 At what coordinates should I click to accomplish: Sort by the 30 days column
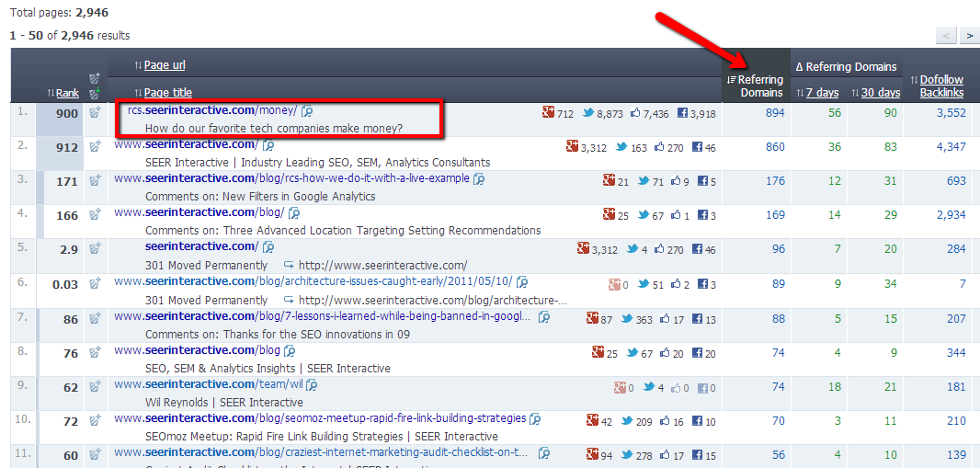880,93
